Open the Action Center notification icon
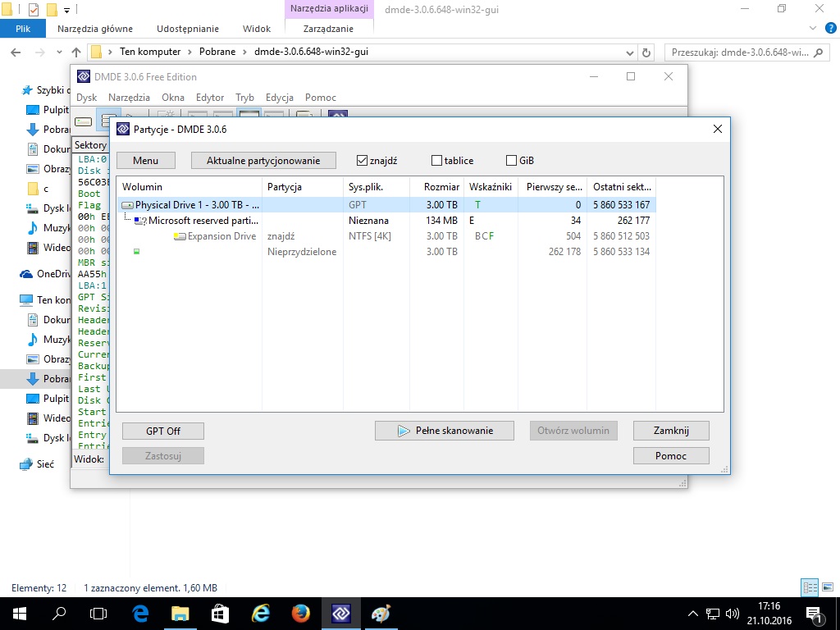Viewport: 840px width, 630px height. click(x=814, y=614)
